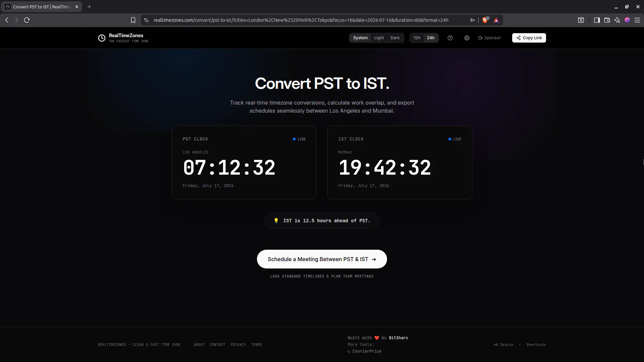644x362 pixels.
Task: Select the System theme option
Action: pyautogui.click(x=360, y=38)
